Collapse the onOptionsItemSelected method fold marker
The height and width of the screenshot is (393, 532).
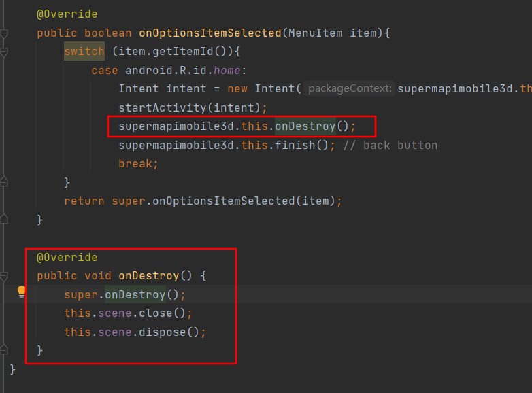tap(4, 33)
